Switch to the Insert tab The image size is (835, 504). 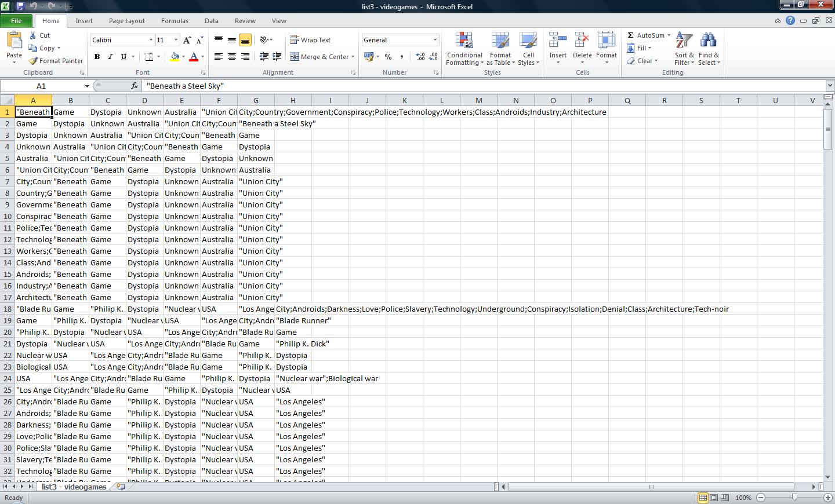(84, 21)
